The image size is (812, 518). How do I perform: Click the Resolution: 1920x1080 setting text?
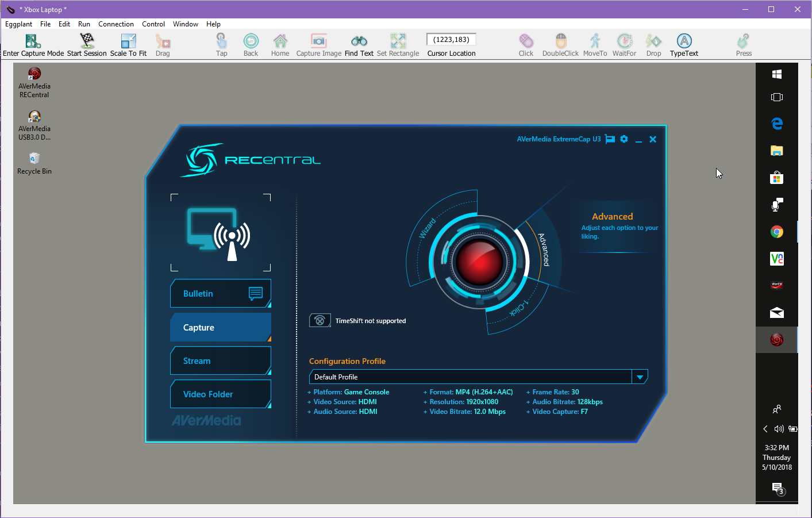(464, 402)
